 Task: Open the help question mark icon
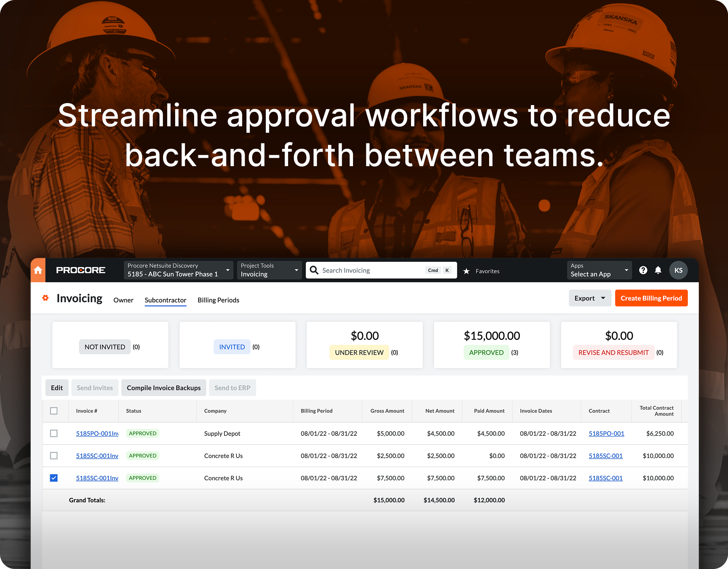point(643,270)
